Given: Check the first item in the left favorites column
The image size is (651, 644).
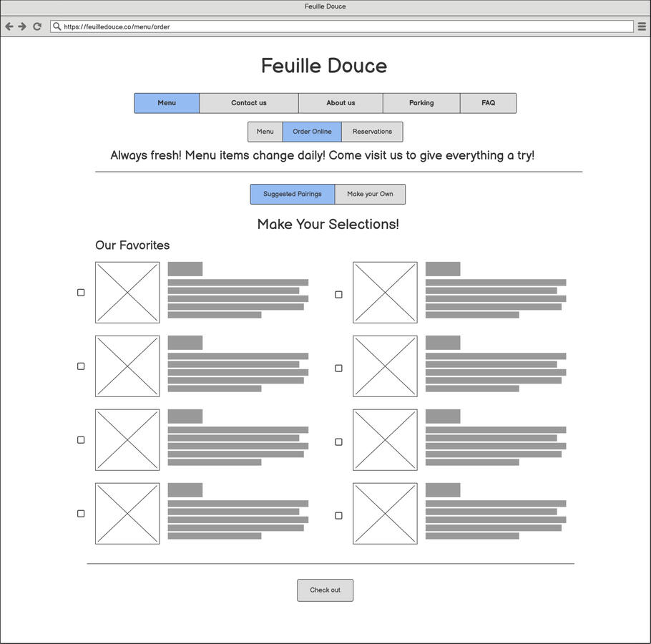Looking at the screenshot, I should 80,292.
